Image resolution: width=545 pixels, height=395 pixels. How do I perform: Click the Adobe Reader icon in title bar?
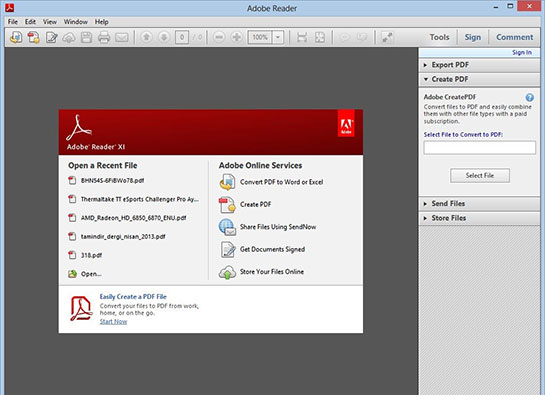click(10, 8)
